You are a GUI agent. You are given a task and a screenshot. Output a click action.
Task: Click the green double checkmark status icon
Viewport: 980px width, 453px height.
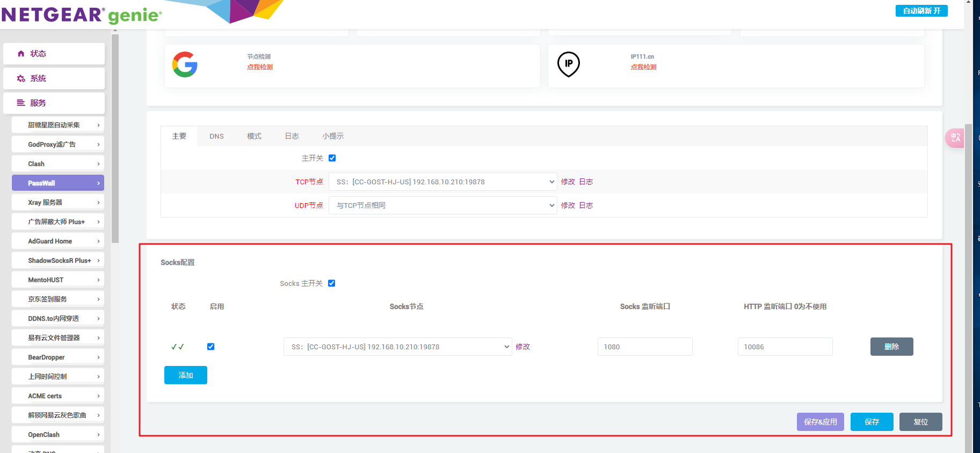pyautogui.click(x=177, y=347)
